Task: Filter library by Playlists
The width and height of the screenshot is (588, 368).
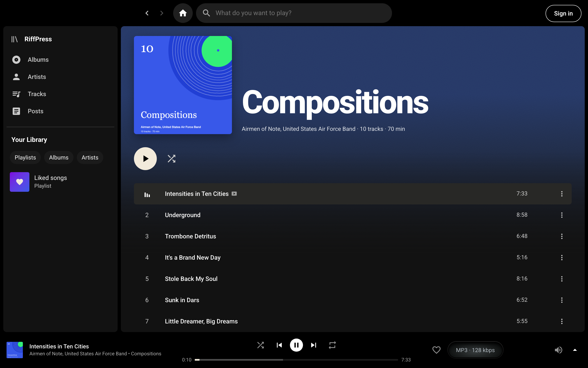Action: tap(25, 157)
